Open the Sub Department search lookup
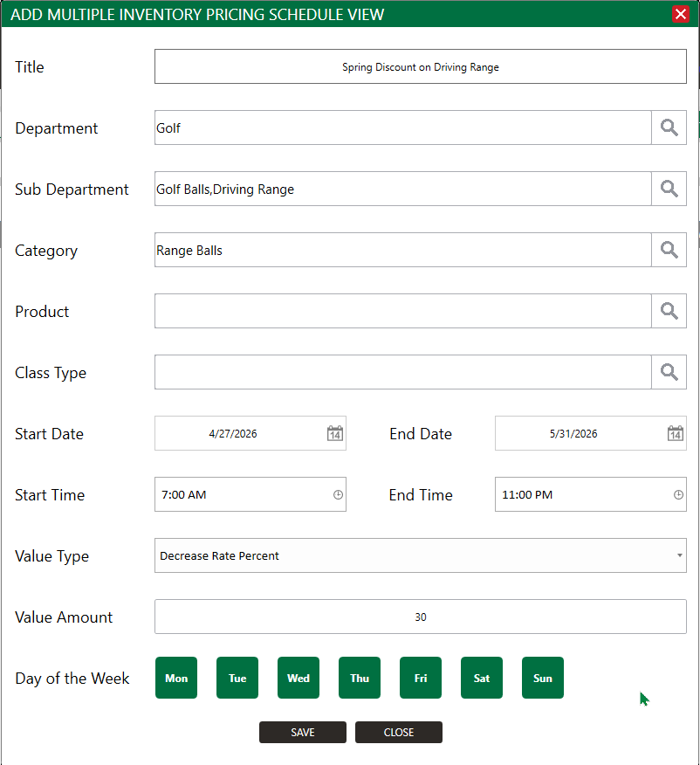The width and height of the screenshot is (700, 765). click(669, 189)
